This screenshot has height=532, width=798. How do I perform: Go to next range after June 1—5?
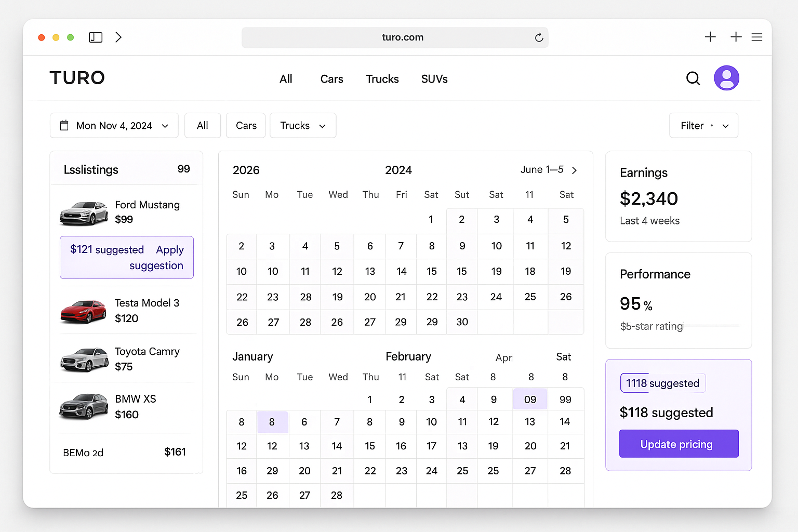pyautogui.click(x=574, y=170)
